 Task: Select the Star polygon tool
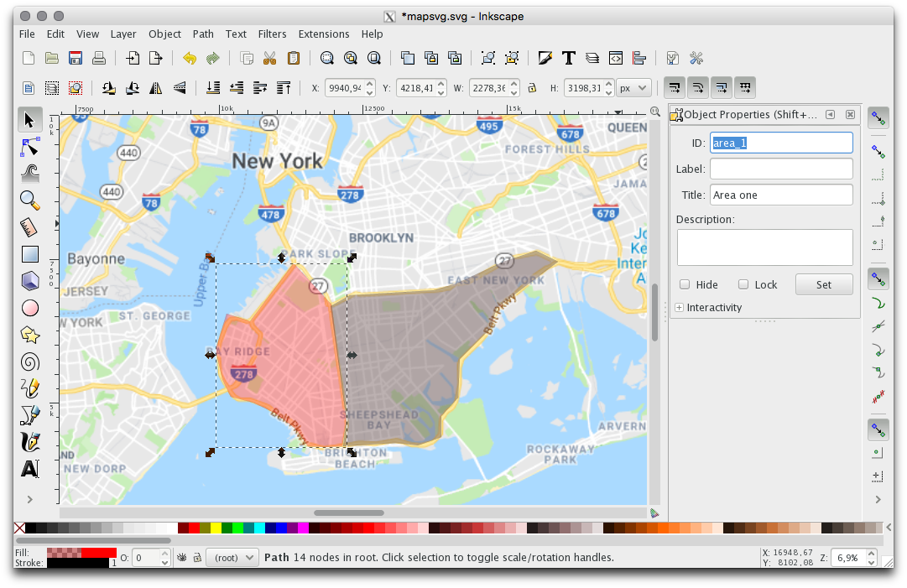(x=29, y=335)
